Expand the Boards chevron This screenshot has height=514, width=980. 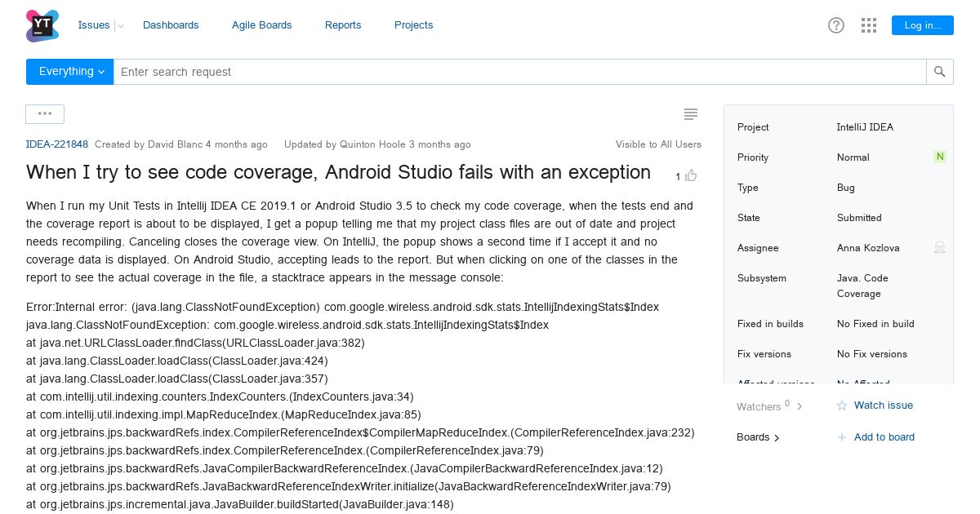coord(777,438)
